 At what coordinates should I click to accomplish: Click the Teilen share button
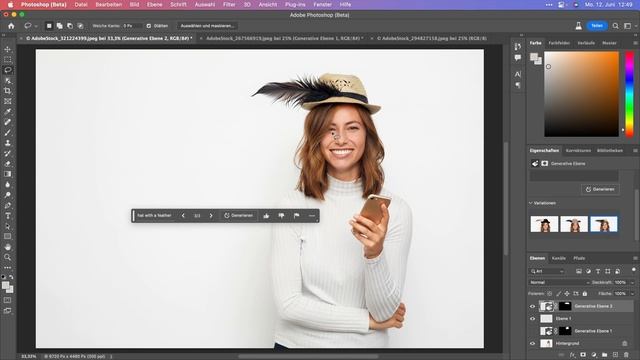click(597, 26)
